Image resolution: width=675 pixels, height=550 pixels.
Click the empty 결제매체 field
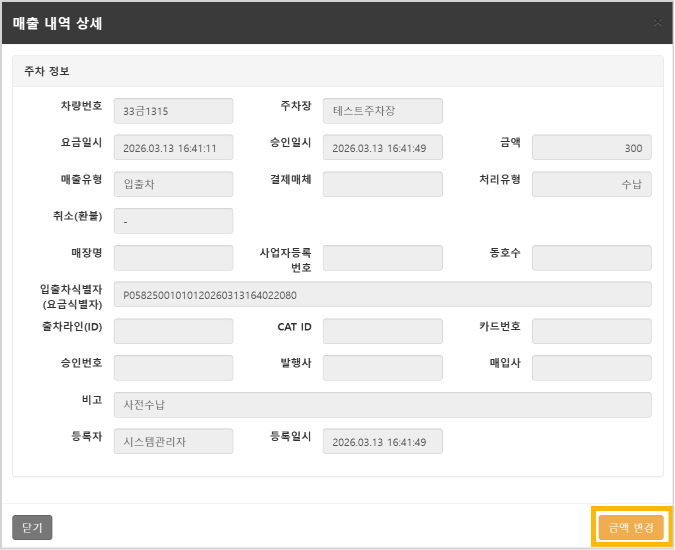click(382, 184)
